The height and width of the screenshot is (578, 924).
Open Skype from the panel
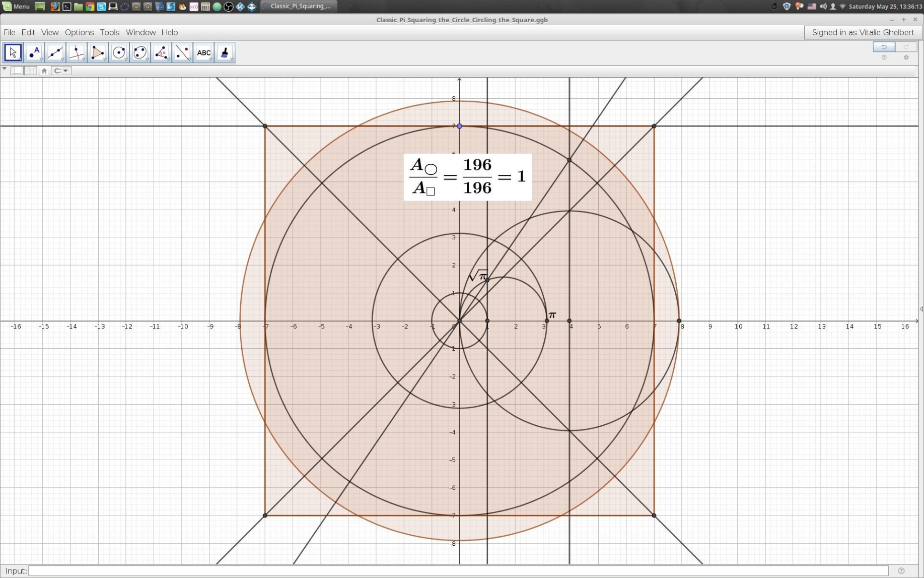pos(101,7)
